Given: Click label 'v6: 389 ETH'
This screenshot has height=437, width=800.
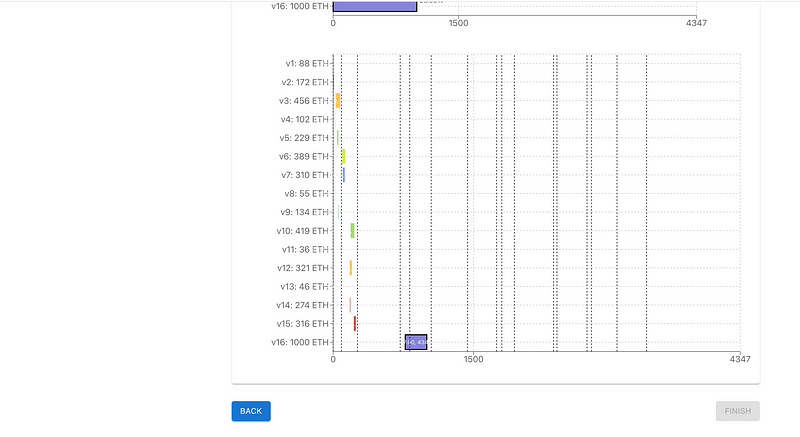Looking at the screenshot, I should click(304, 156).
